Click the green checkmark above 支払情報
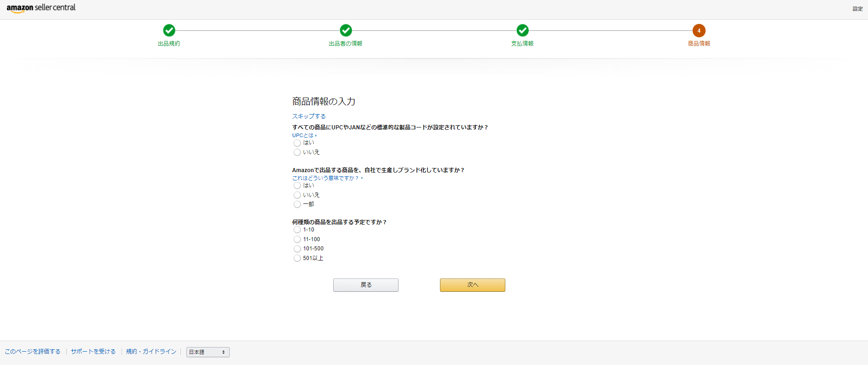The image size is (868, 365). click(522, 30)
